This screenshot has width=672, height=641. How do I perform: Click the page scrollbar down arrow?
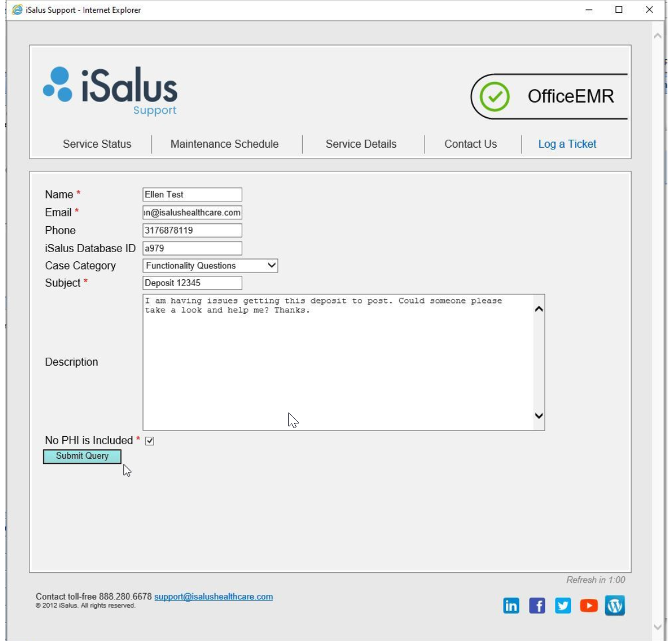[x=658, y=627]
